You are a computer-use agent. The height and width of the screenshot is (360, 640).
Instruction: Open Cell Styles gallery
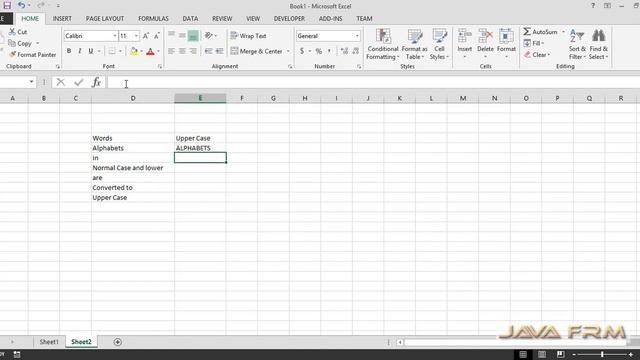click(439, 44)
